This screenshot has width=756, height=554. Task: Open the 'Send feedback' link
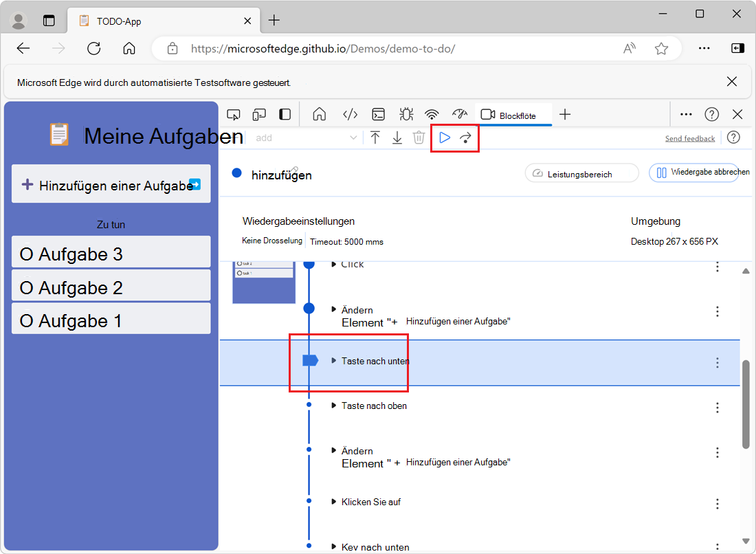pos(689,139)
